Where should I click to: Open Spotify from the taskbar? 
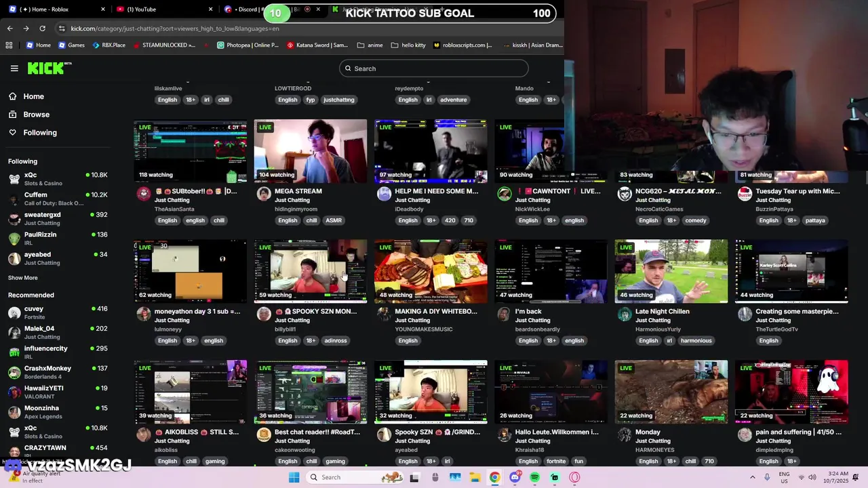point(535,477)
